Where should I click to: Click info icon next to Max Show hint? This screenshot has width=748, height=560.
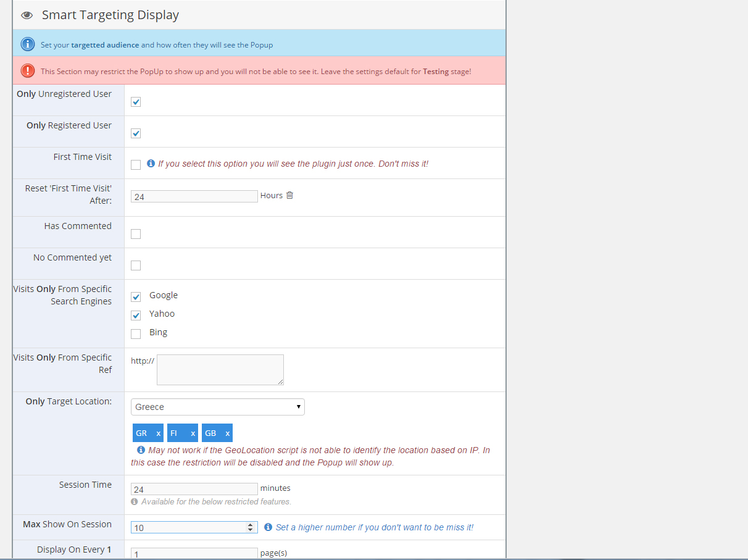(x=268, y=527)
